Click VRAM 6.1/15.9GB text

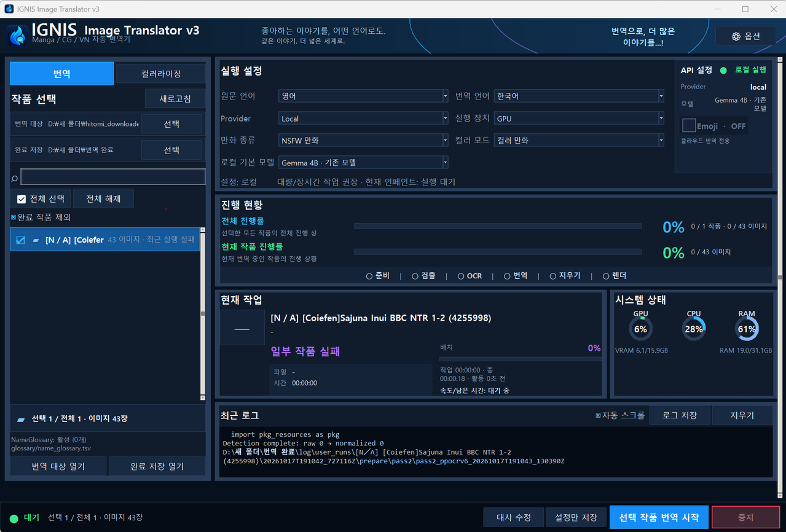[x=642, y=351]
